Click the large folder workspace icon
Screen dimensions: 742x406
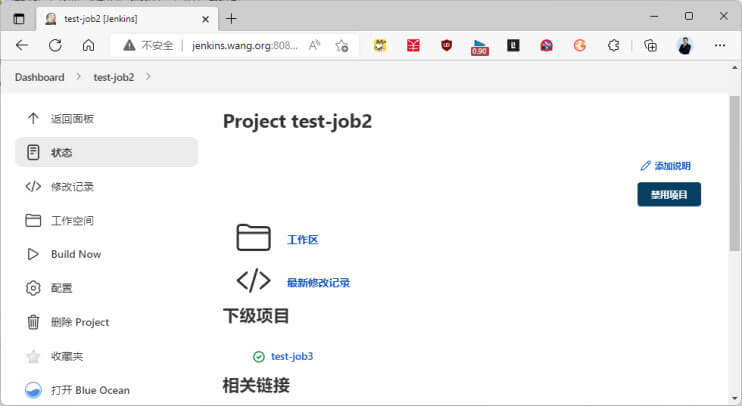tap(253, 238)
